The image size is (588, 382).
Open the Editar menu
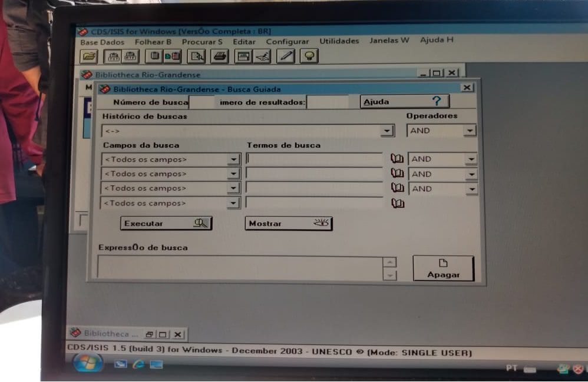pyautogui.click(x=244, y=42)
